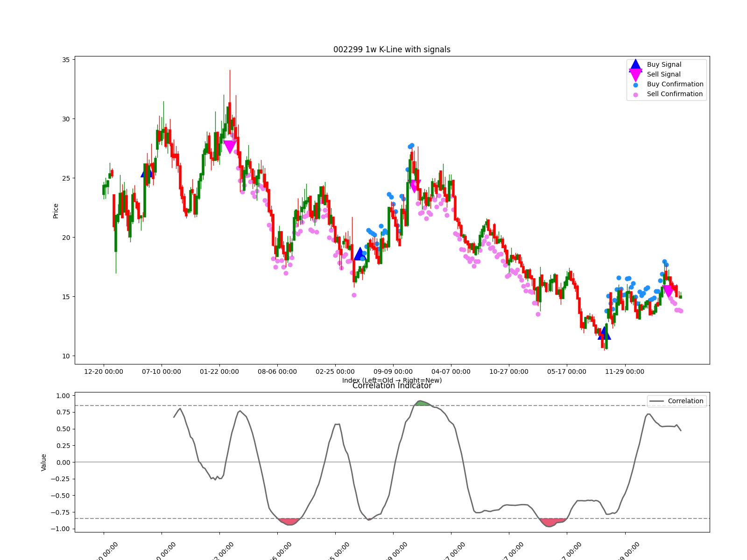Click the Correlation Indicator subplot title
The height and width of the screenshot is (560, 747).
392,385
